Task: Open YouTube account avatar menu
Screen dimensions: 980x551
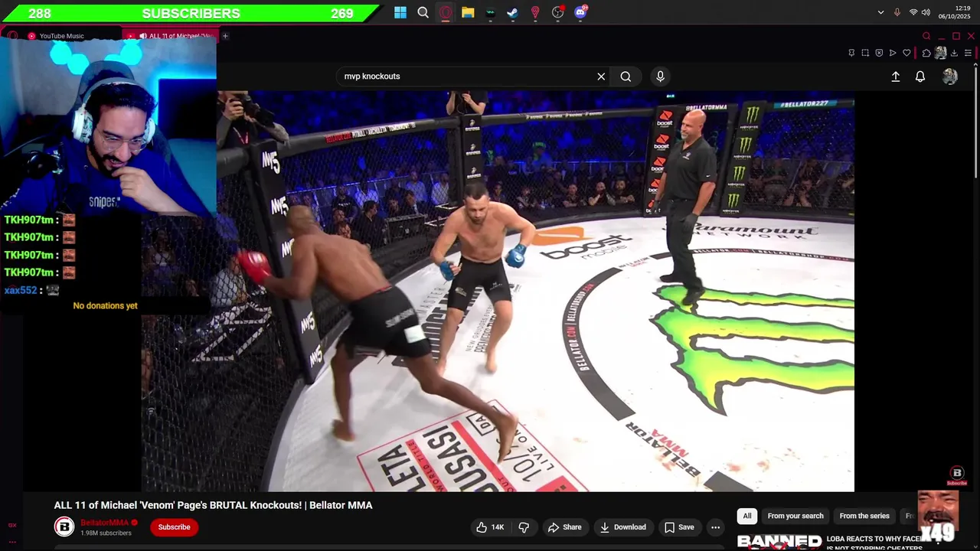Action: (x=950, y=77)
